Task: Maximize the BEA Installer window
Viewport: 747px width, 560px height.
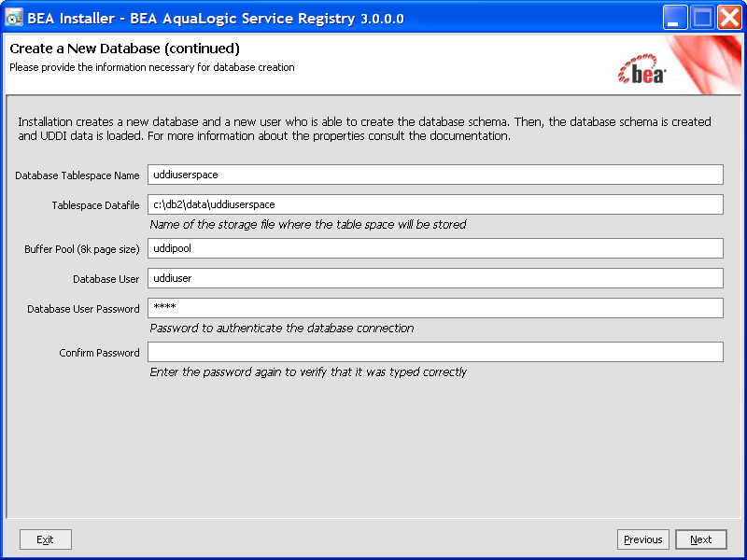Action: point(702,18)
